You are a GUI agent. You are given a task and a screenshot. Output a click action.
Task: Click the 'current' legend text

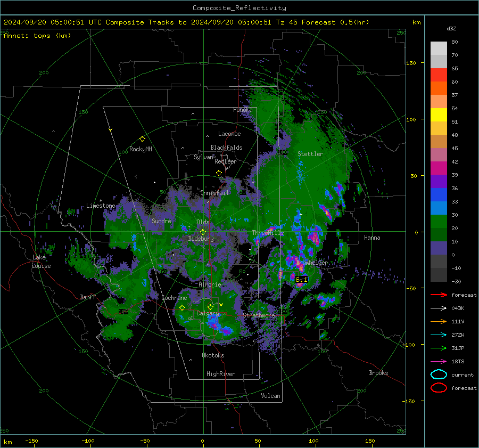pyautogui.click(x=463, y=374)
